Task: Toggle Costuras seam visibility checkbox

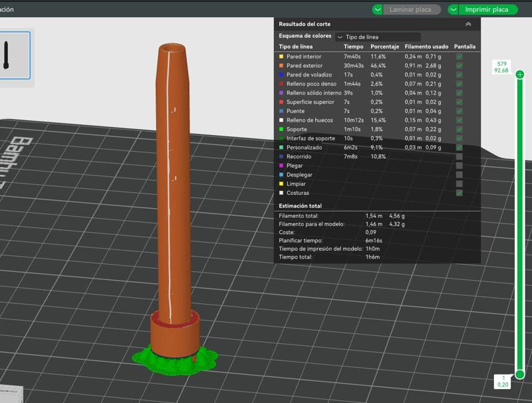Action: click(x=460, y=193)
